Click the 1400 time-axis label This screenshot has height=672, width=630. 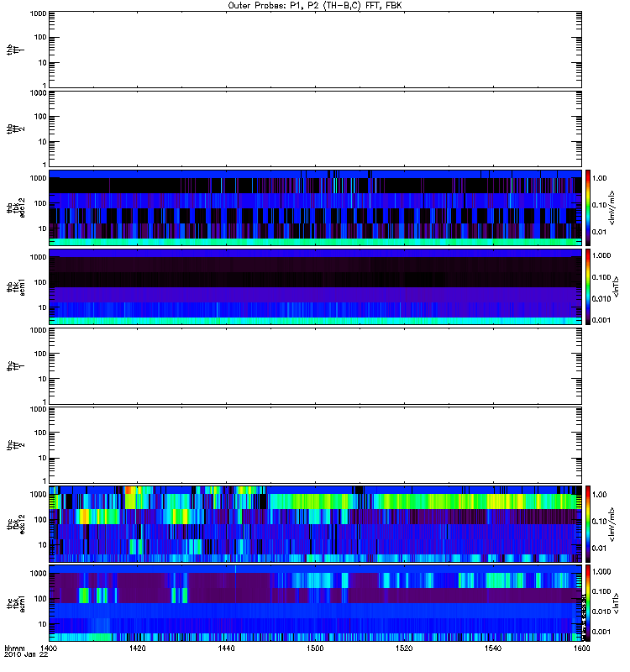(49, 648)
